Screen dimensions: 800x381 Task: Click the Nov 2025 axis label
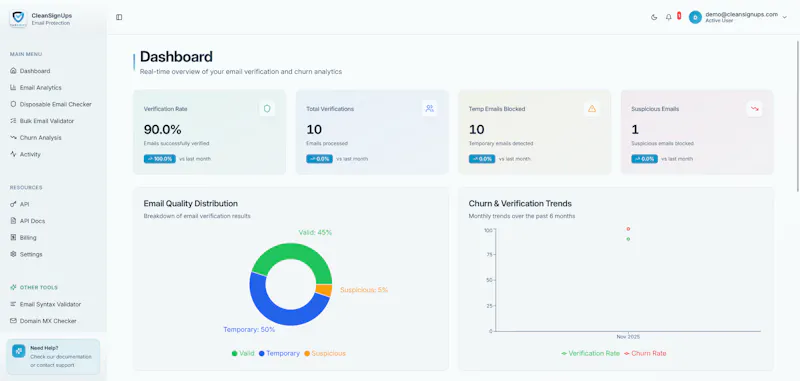click(628, 337)
